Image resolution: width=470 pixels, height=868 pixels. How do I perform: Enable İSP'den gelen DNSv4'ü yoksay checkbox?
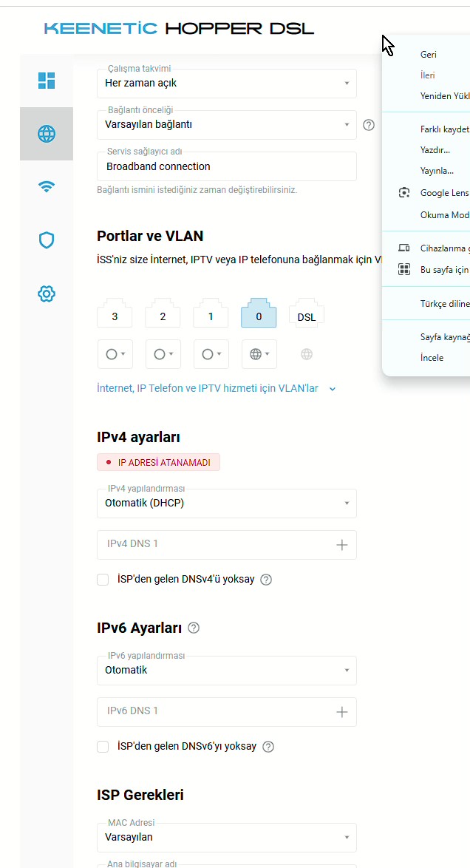pyautogui.click(x=103, y=580)
